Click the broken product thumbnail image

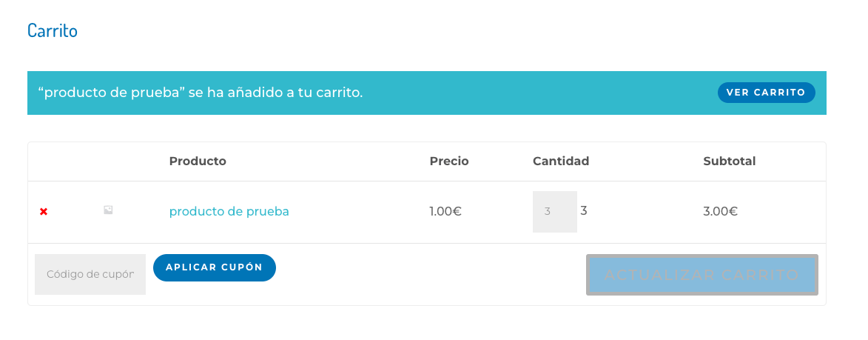click(108, 210)
